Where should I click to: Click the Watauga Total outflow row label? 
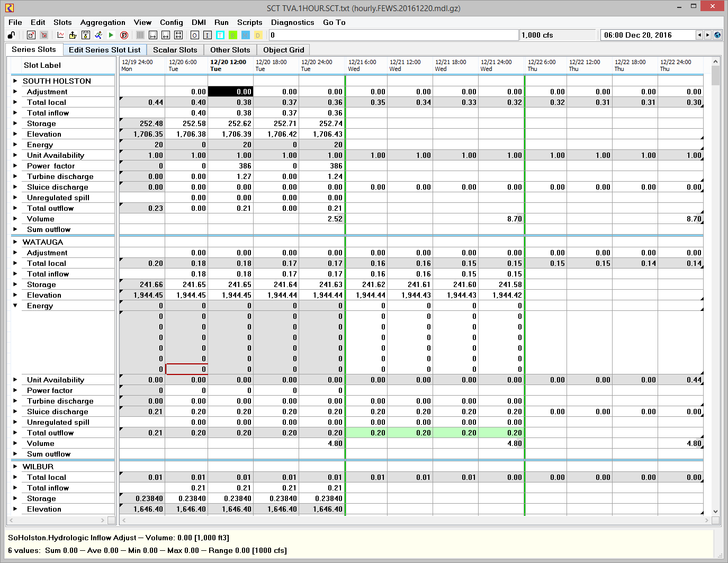[x=50, y=433]
